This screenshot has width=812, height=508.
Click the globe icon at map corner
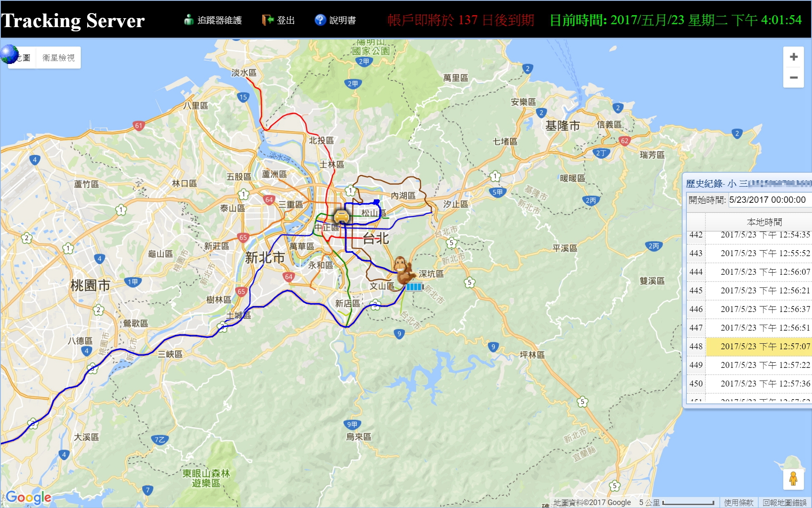point(9,54)
